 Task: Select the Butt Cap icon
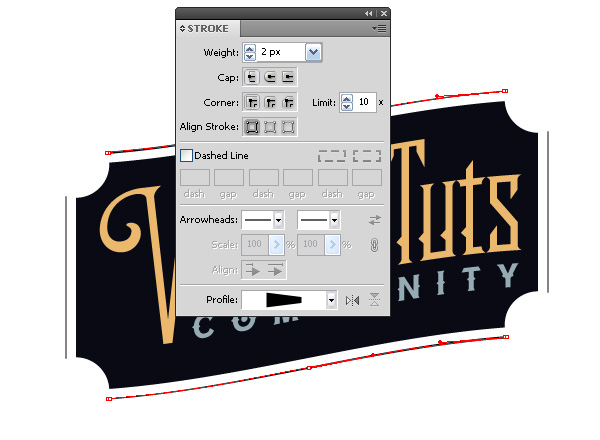point(251,77)
